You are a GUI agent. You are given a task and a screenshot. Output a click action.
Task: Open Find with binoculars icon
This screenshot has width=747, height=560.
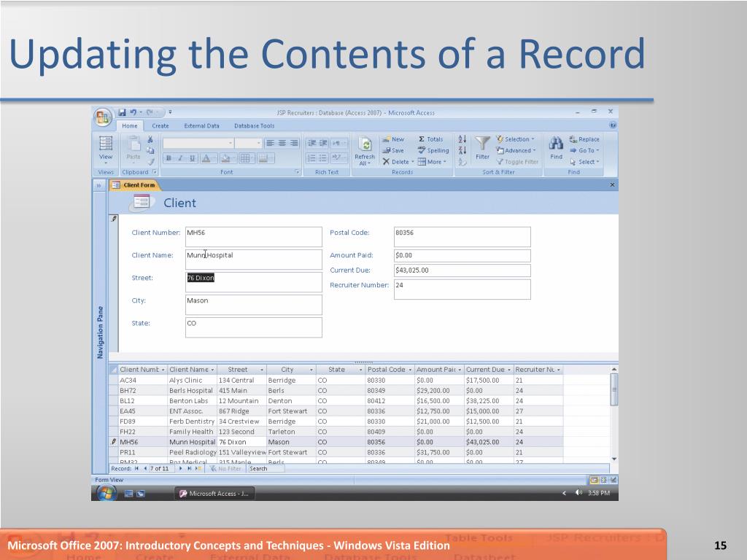coord(556,148)
